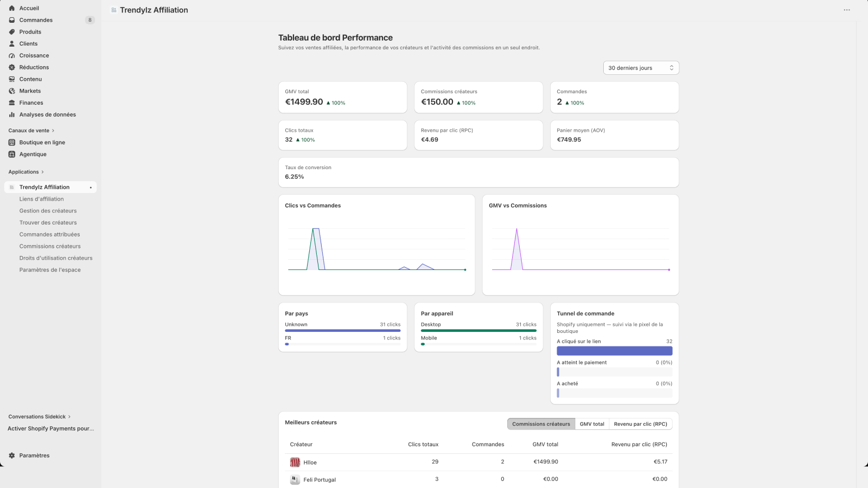868x488 pixels.
Task: Open Paramètres gear icon
Action: click(x=12, y=455)
